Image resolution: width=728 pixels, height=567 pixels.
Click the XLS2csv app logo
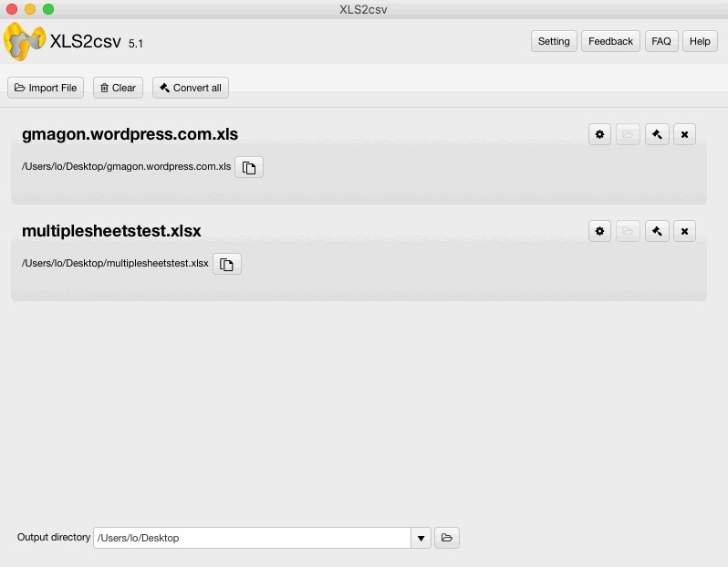24,41
